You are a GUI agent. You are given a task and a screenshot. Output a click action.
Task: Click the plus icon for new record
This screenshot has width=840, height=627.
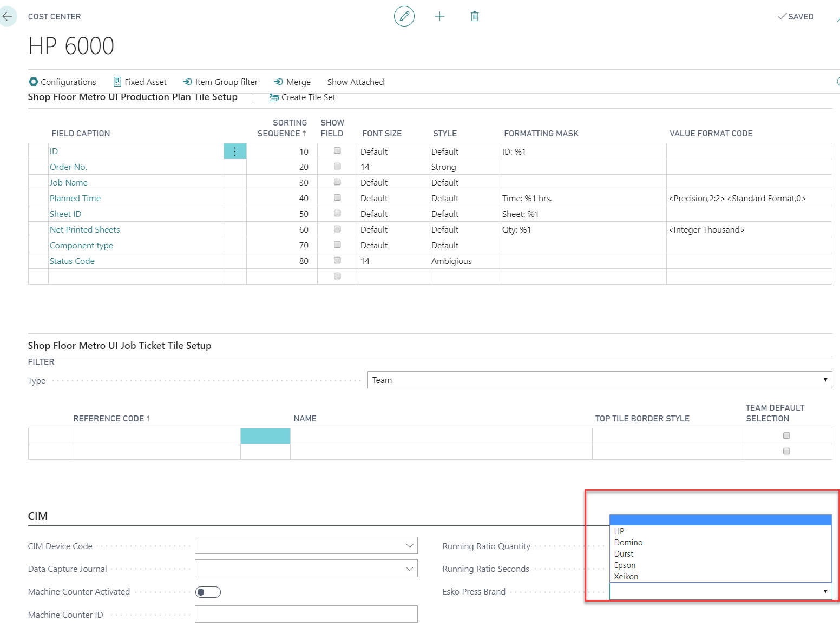pyautogui.click(x=439, y=16)
